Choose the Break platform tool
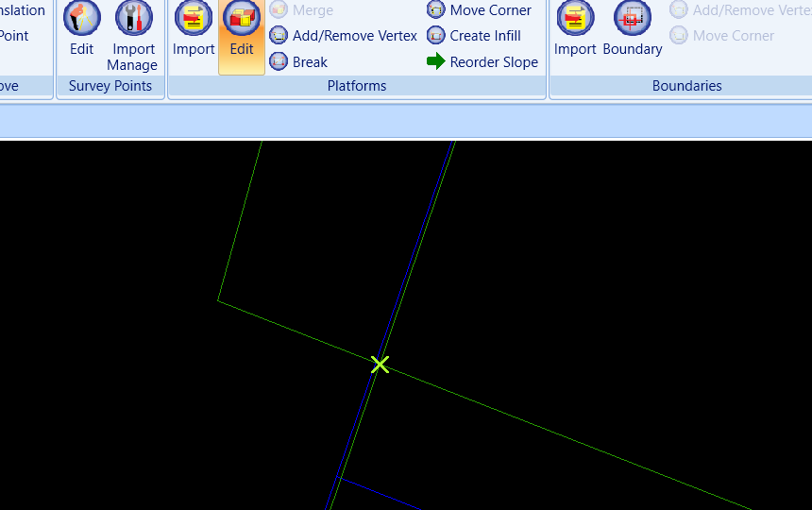 (x=298, y=62)
